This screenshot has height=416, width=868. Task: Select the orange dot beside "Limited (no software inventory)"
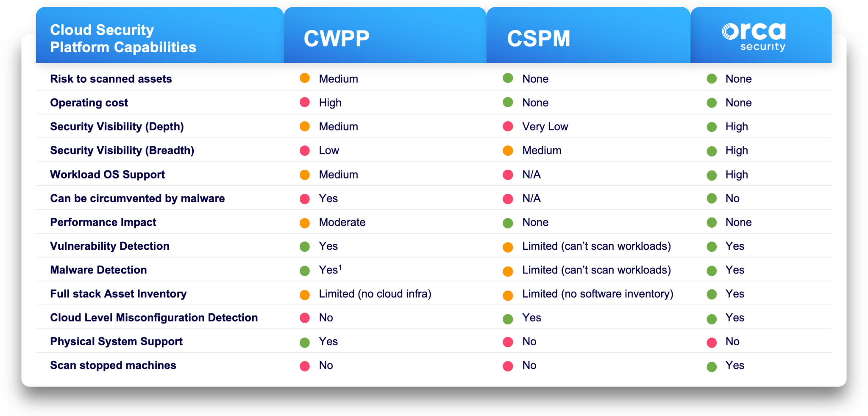[508, 295]
